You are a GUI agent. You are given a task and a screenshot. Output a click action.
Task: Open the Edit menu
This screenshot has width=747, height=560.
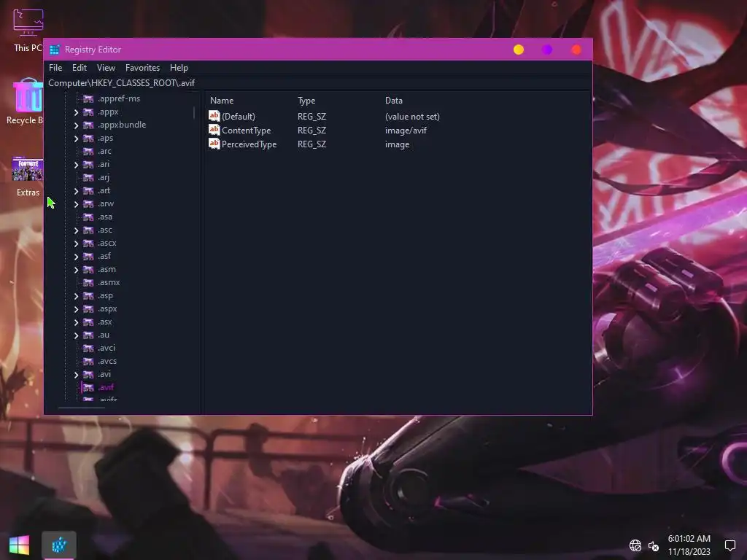pos(79,68)
